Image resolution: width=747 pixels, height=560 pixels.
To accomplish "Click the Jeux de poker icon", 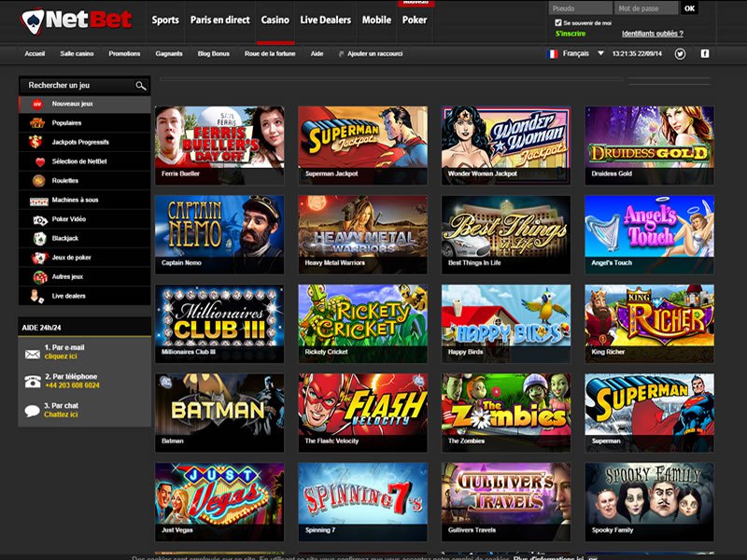I will point(39,259).
